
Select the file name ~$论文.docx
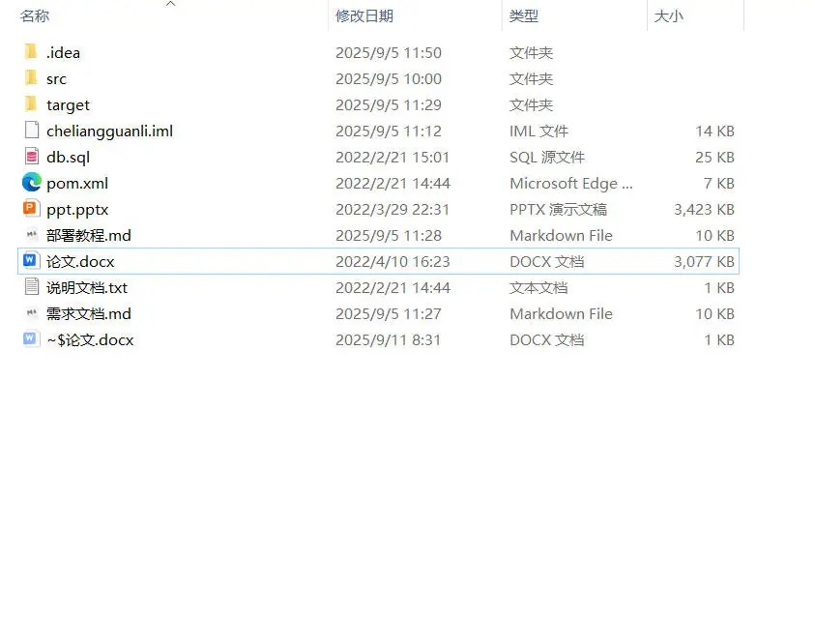coord(90,339)
